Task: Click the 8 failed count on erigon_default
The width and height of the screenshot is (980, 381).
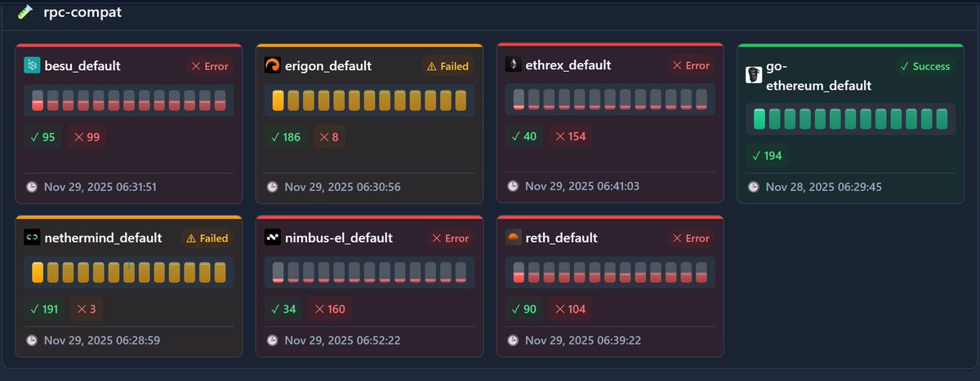Action: (330, 137)
